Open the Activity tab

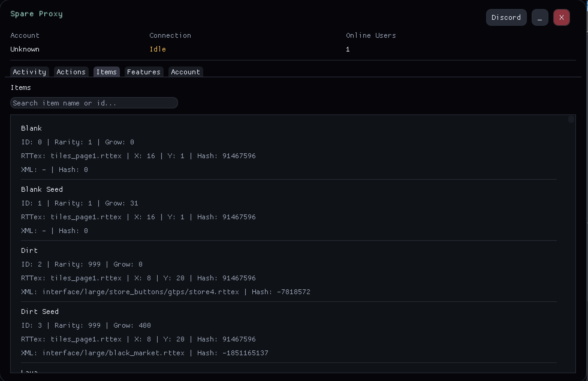pyautogui.click(x=29, y=72)
